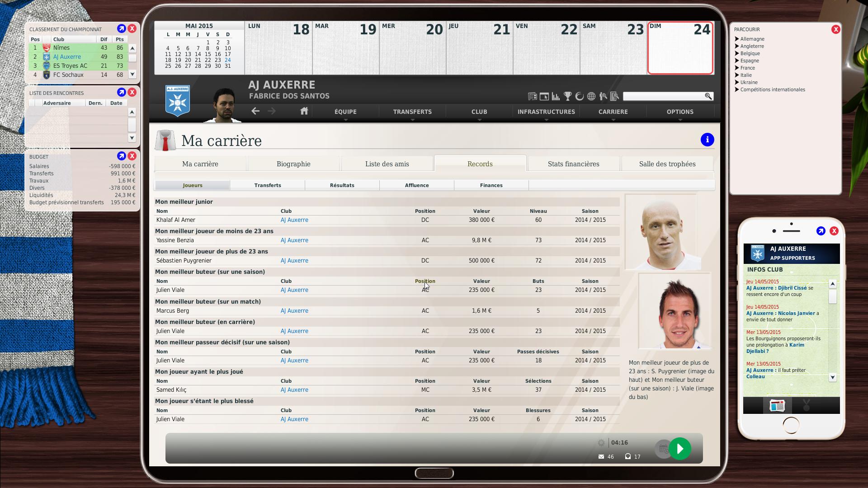The height and width of the screenshot is (488, 868).
Task: Expand Espagne in Parcourir tree
Action: 737,61
